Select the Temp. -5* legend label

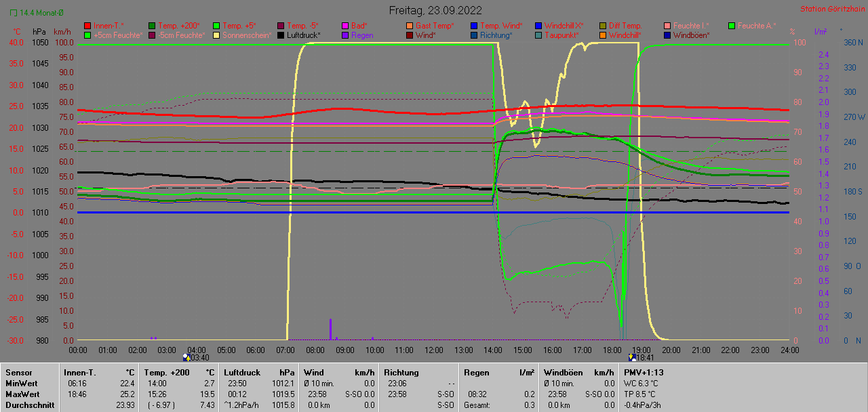pos(302,26)
